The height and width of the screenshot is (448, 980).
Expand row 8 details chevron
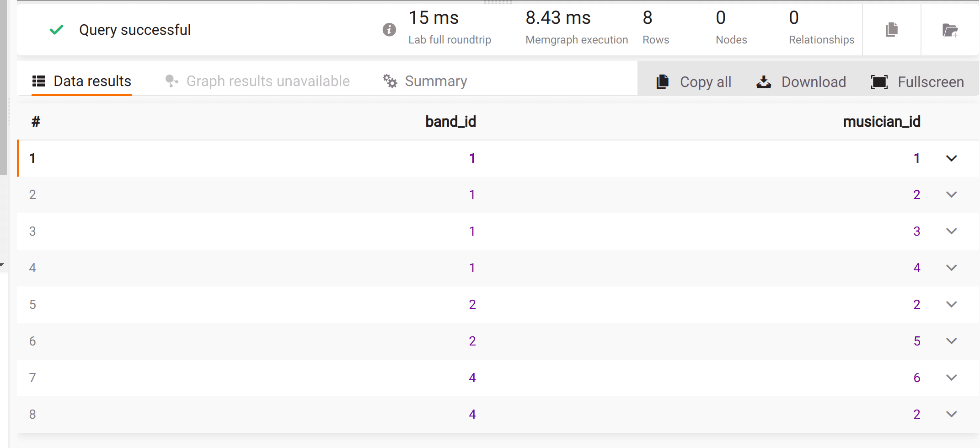coord(951,414)
